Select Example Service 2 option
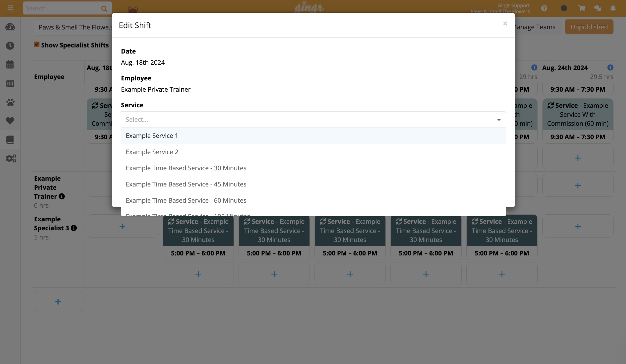626x364 pixels. point(313,152)
